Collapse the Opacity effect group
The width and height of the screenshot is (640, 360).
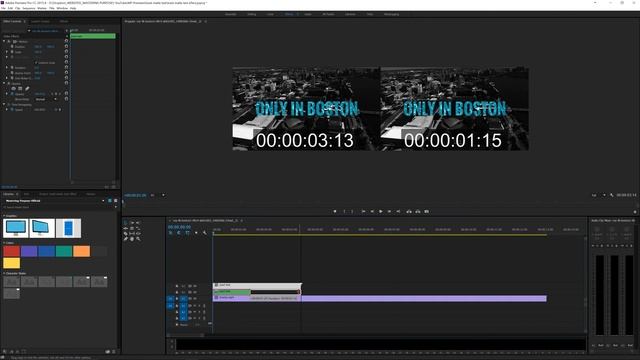pos(4,83)
